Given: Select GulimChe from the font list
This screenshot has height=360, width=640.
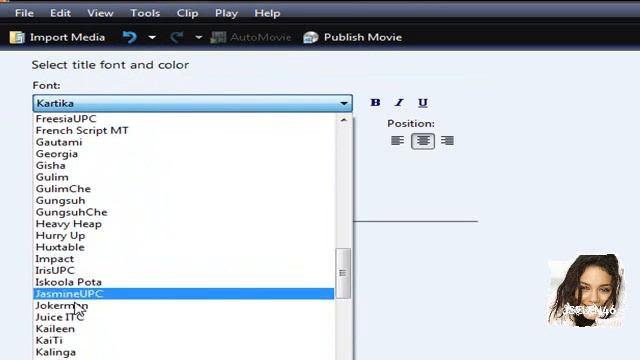Looking at the screenshot, I should coord(183,189).
